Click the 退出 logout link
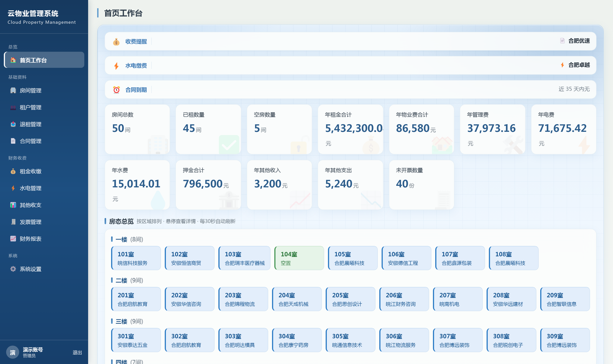Viewport: 613px width, 364px height. tap(77, 353)
